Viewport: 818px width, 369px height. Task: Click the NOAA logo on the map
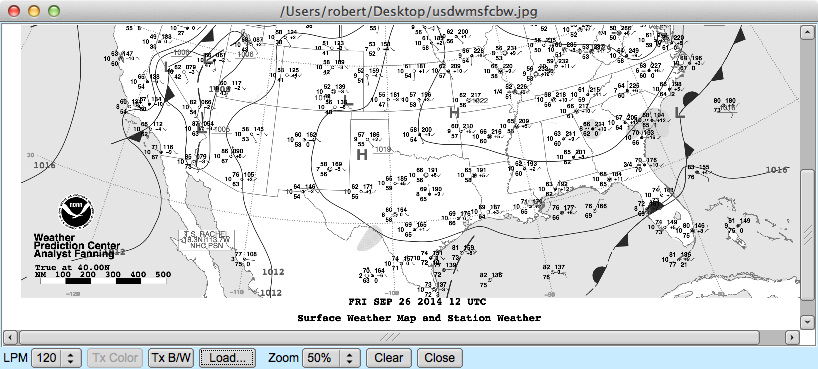click(x=76, y=212)
